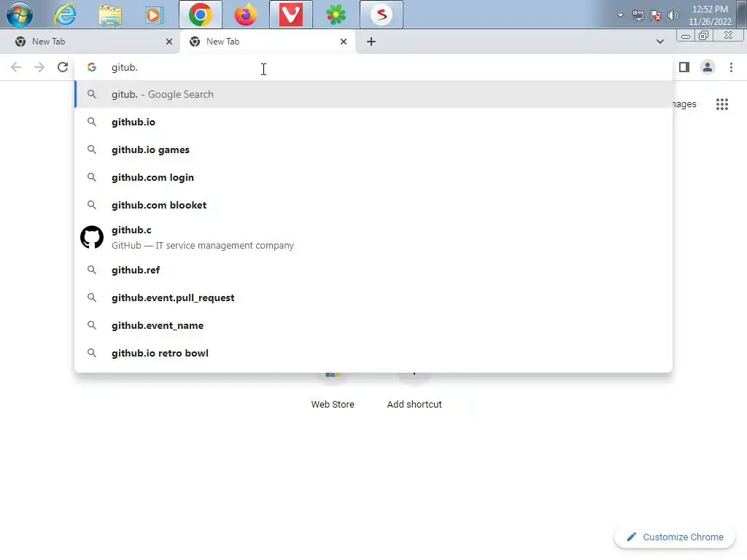747x560 pixels.
Task: Pick the 'github.com login' suggestion
Action: click(x=373, y=177)
